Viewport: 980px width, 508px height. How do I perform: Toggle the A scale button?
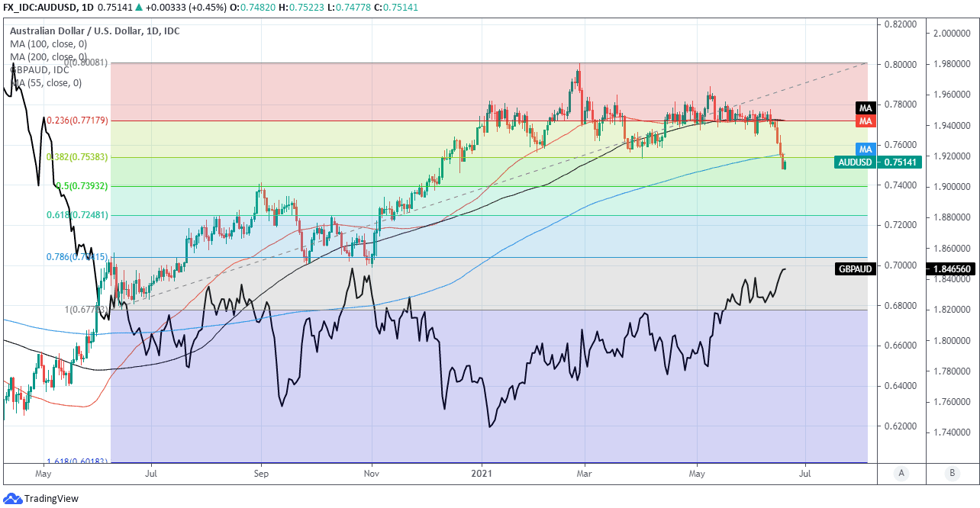pos(901,473)
